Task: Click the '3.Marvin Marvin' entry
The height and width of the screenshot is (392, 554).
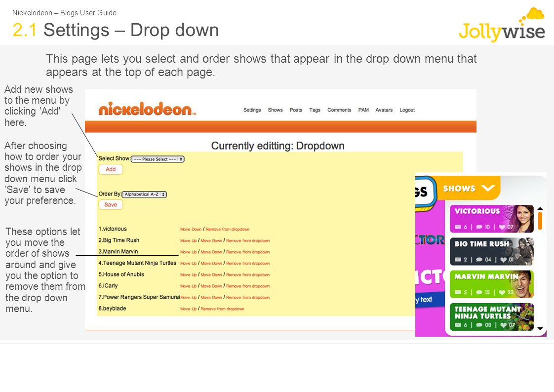Action: (x=118, y=251)
